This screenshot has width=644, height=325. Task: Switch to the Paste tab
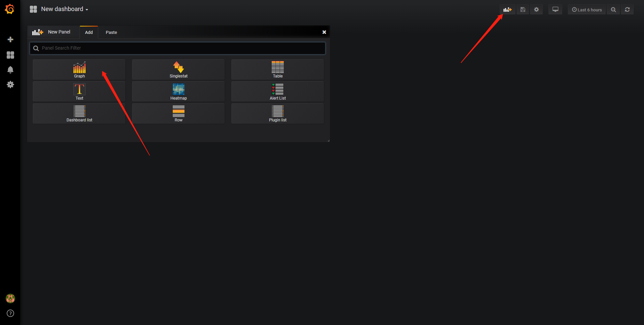coord(111,33)
